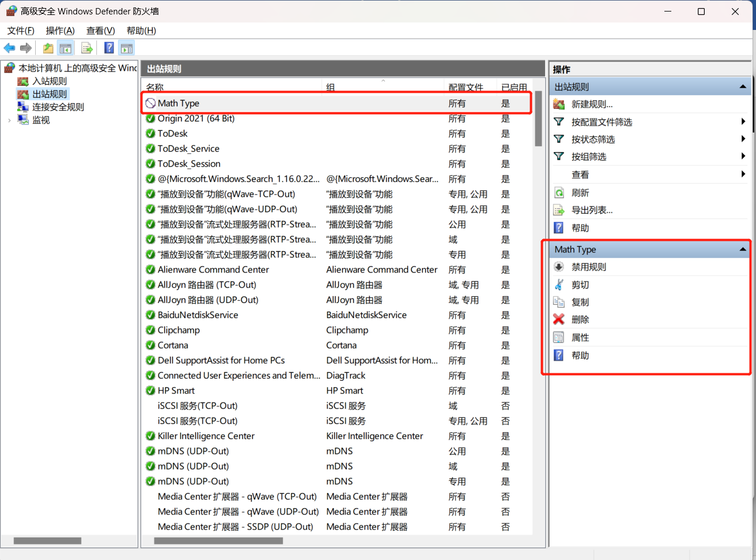This screenshot has height=560, width=756.
Task: Select the AllJoyn 路由器 (UDP-Out) rule
Action: tap(208, 300)
